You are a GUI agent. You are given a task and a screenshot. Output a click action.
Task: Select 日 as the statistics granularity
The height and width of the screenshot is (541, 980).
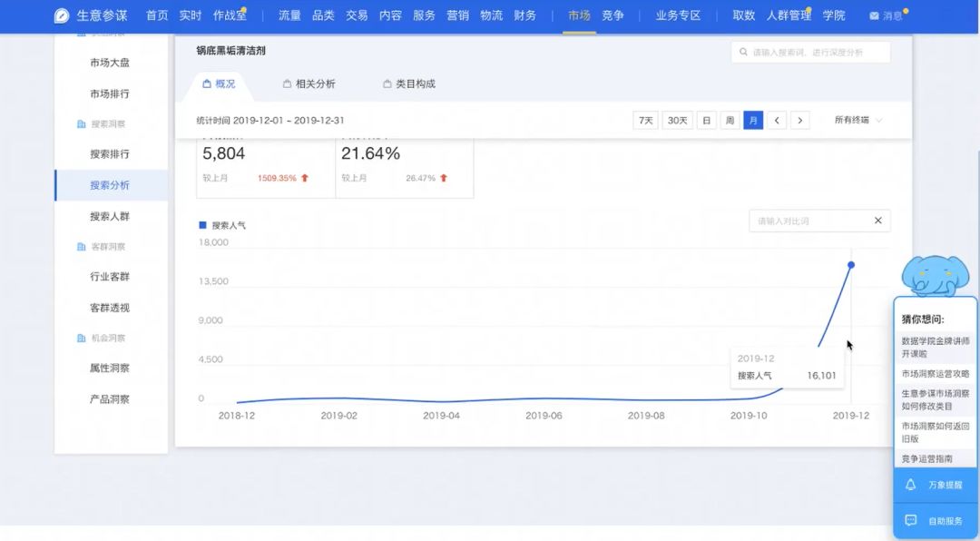(x=706, y=120)
